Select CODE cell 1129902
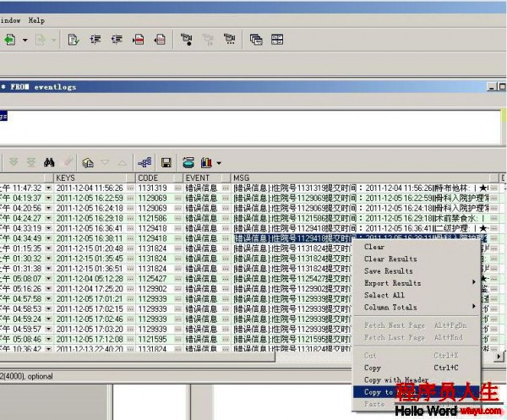 tap(155, 289)
